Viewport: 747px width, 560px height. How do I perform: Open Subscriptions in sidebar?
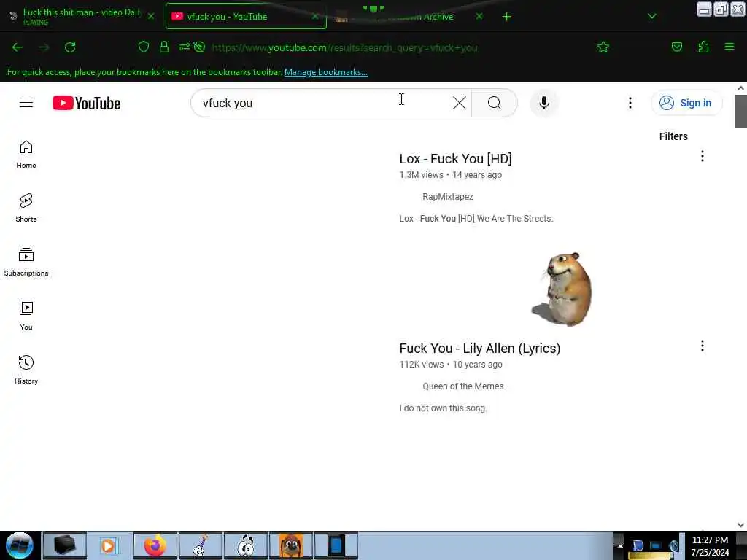(x=26, y=262)
